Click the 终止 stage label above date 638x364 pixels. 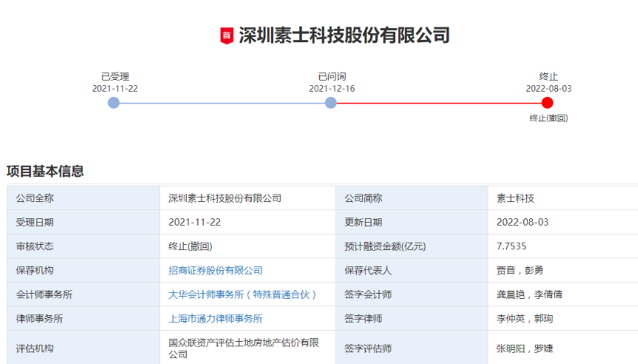tap(548, 76)
